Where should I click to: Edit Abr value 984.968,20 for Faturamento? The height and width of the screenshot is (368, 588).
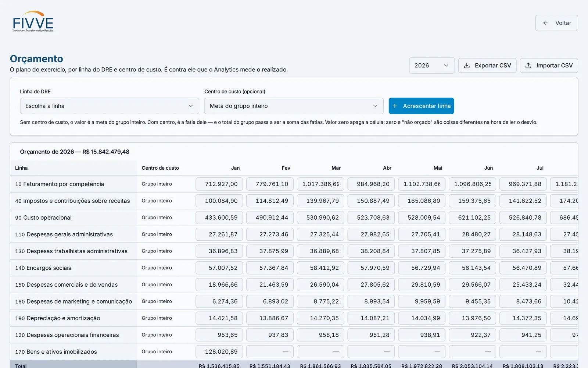(x=371, y=184)
